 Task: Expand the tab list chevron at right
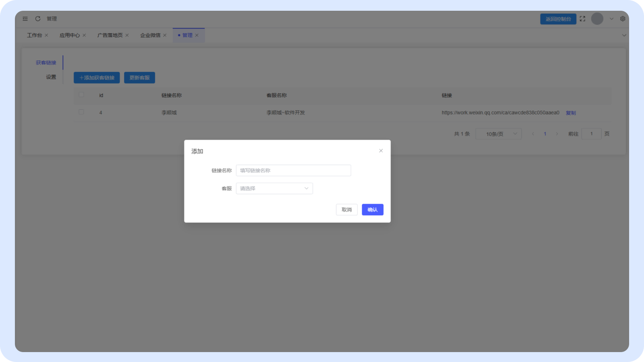coord(624,35)
